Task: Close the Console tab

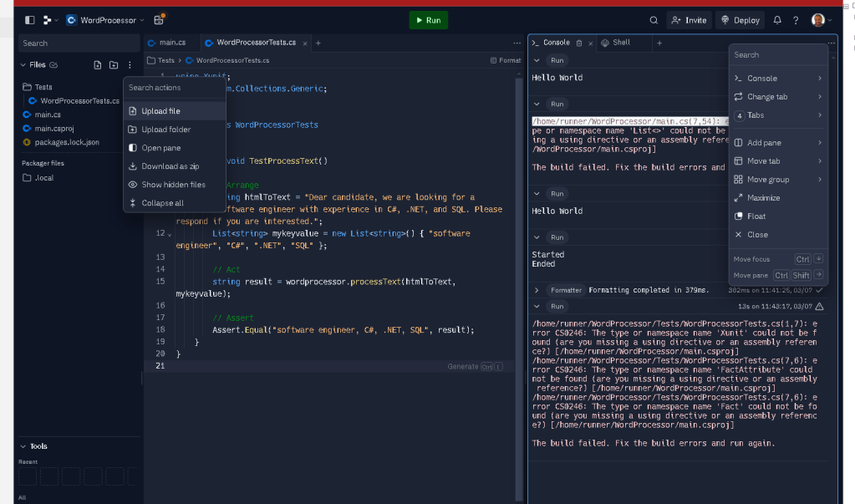Action: (591, 43)
